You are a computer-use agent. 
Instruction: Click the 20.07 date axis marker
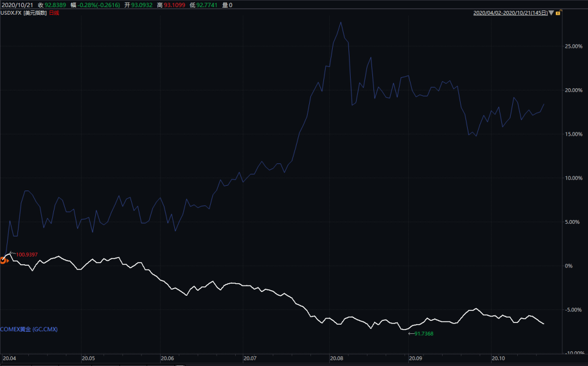[x=250, y=358]
